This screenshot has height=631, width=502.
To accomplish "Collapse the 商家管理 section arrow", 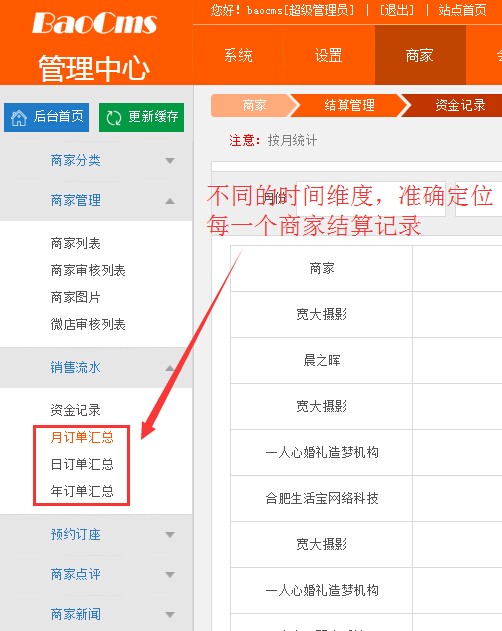I will point(170,201).
